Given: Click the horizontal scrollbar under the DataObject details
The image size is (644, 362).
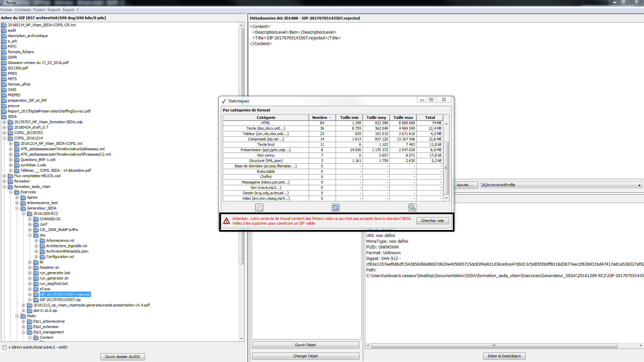Looking at the screenshot, I should [x=494, y=346].
